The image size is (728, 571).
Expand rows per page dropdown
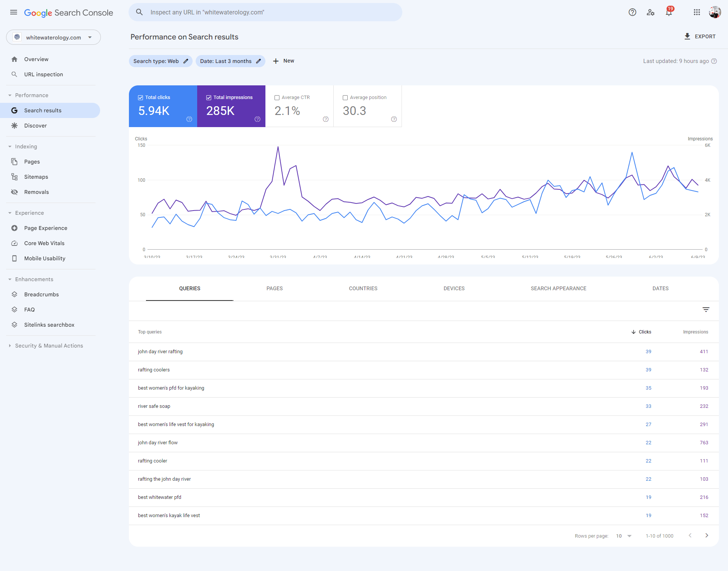(629, 536)
